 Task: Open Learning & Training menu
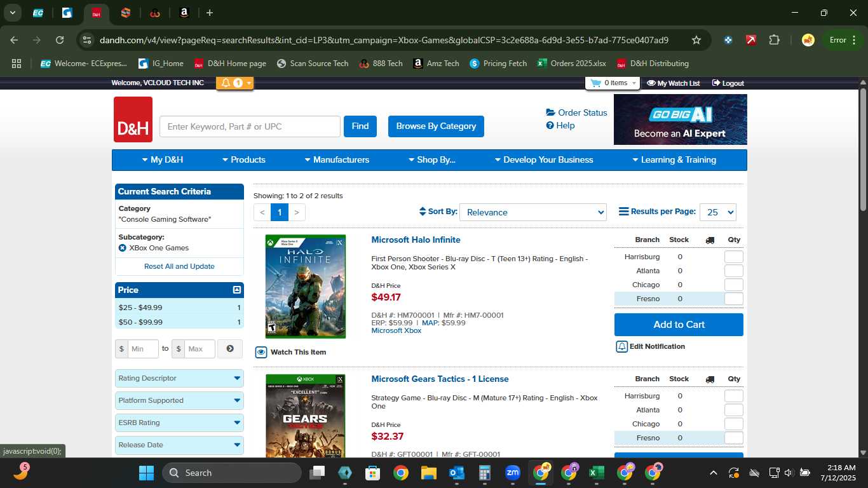click(x=674, y=159)
